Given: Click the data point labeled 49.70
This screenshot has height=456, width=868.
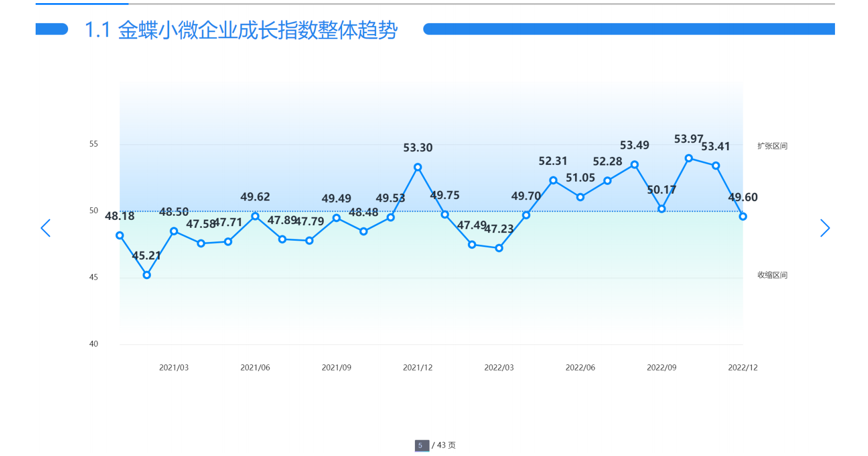Looking at the screenshot, I should pos(526,215).
